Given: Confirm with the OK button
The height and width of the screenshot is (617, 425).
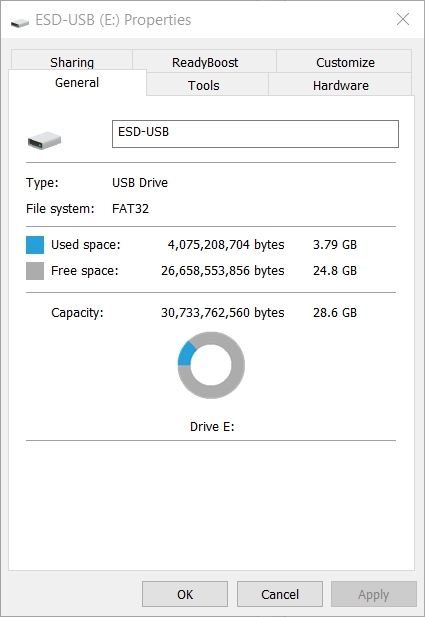Looking at the screenshot, I should (x=185, y=594).
